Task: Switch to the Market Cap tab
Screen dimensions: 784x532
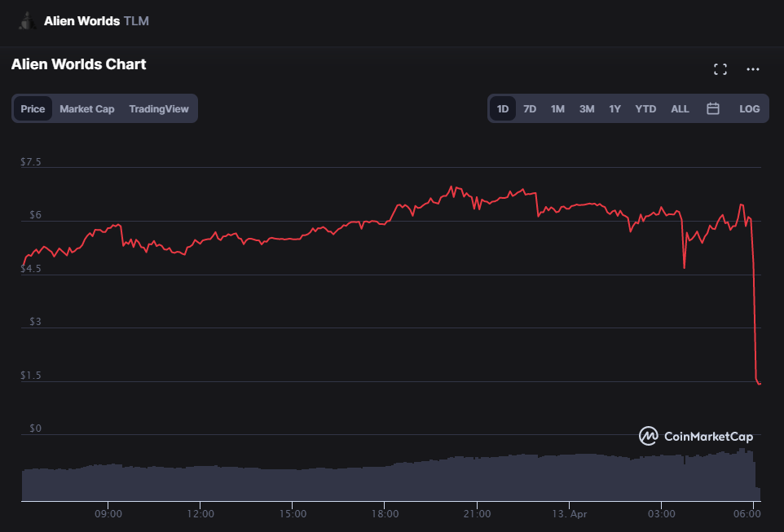Action: pyautogui.click(x=87, y=108)
